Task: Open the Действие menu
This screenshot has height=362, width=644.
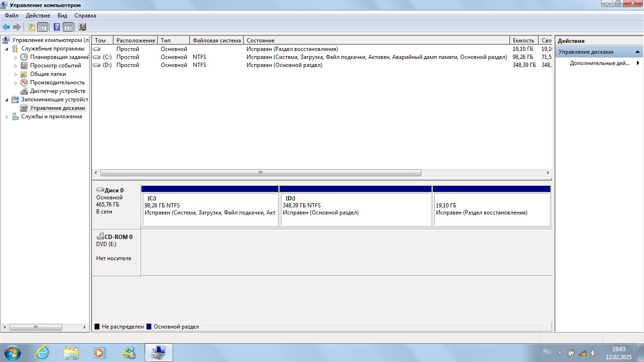Action: click(x=38, y=16)
